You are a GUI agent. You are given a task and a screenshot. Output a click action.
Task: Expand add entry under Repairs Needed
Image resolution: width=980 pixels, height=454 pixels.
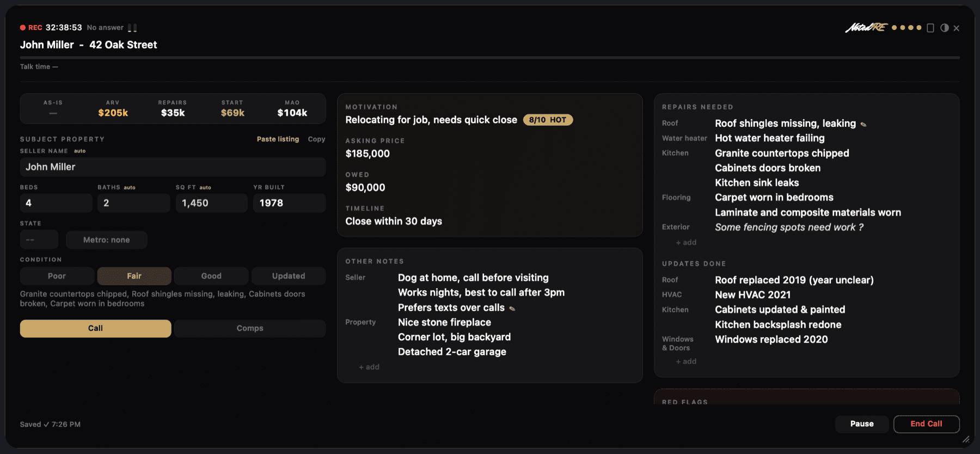pos(686,242)
